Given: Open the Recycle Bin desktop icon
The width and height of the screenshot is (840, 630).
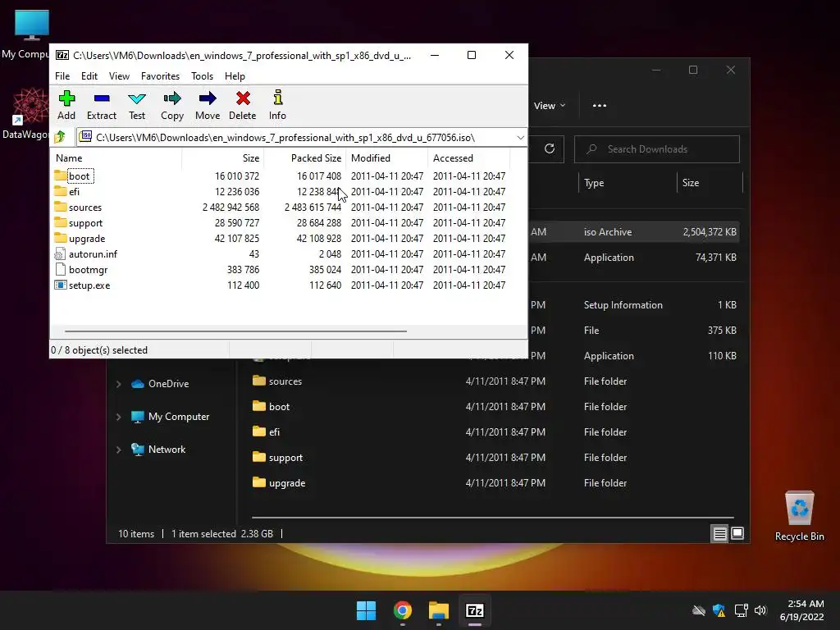Looking at the screenshot, I should pos(799,516).
